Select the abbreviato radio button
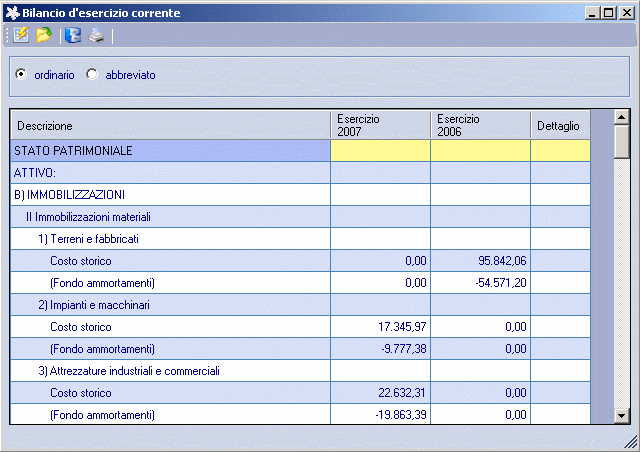The height and width of the screenshot is (452, 640). pyautogui.click(x=92, y=74)
